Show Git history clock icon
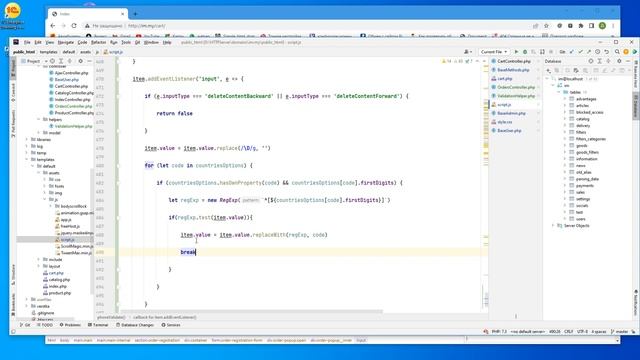 point(598,52)
